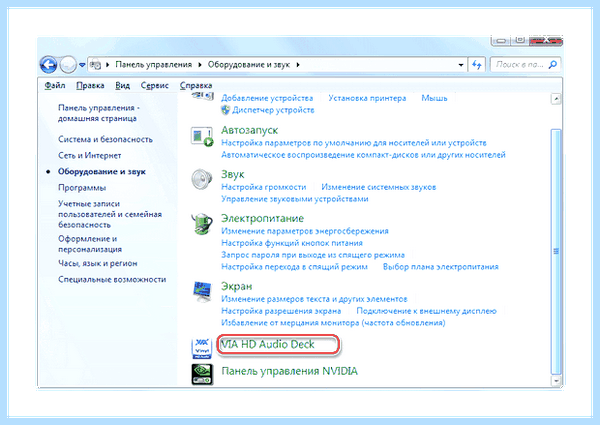
Task: Click the Звук speaker icon
Action: click(x=202, y=179)
